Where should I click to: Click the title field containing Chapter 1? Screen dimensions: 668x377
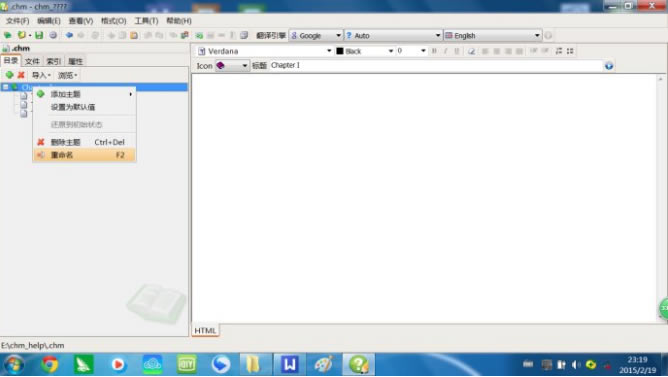(436, 66)
